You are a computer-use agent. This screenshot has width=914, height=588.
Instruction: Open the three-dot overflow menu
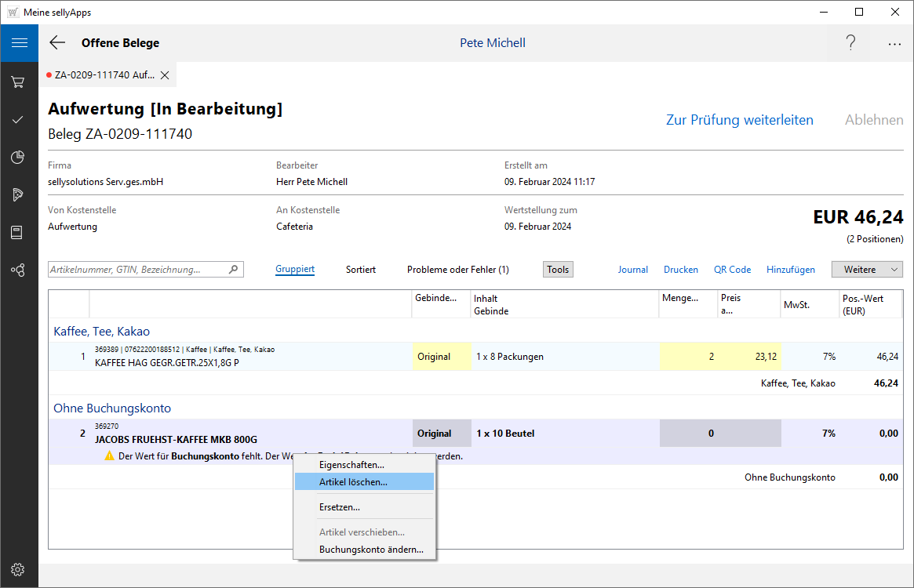894,44
